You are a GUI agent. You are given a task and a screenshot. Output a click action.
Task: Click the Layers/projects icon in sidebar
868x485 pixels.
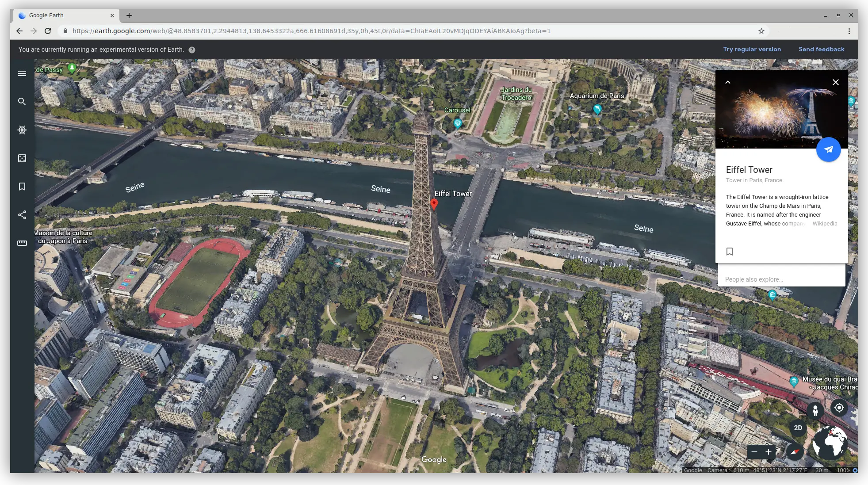(x=22, y=158)
